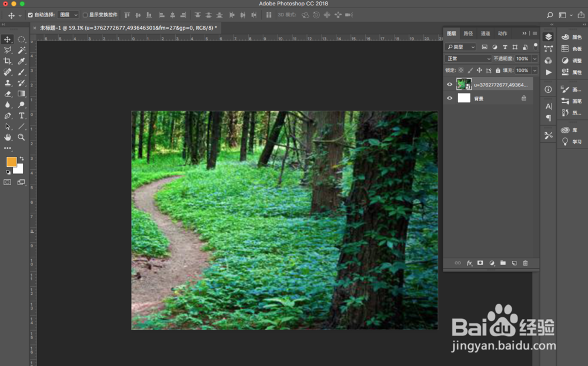Switch to the 动作 Actions tab

(503, 33)
